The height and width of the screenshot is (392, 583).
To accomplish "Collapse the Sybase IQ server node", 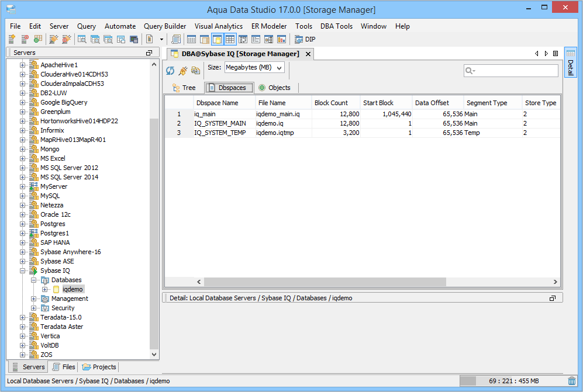I will click(23, 270).
